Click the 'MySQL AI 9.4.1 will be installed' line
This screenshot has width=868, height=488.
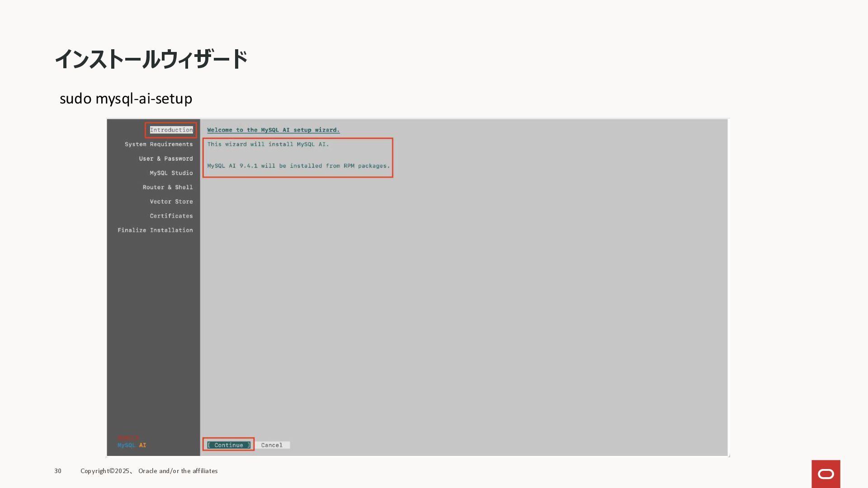(x=298, y=166)
